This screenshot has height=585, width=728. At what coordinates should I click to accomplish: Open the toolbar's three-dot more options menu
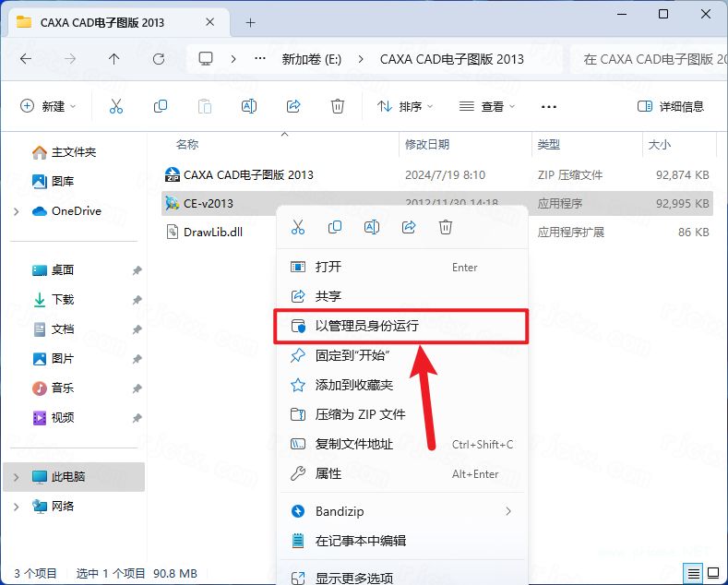549,107
